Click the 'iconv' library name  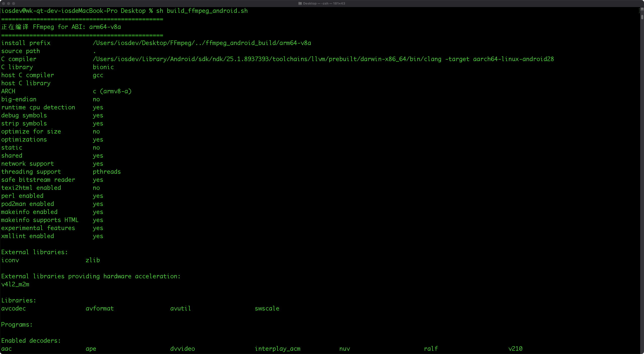coord(10,260)
